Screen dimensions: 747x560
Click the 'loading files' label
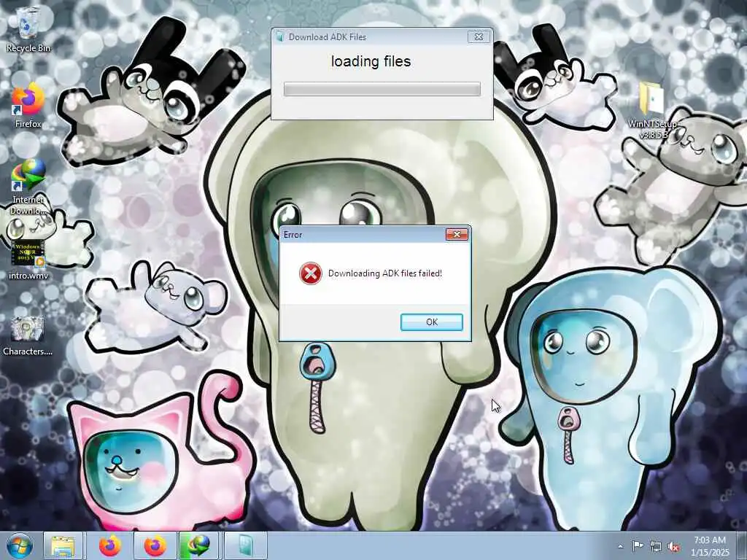pos(371,61)
